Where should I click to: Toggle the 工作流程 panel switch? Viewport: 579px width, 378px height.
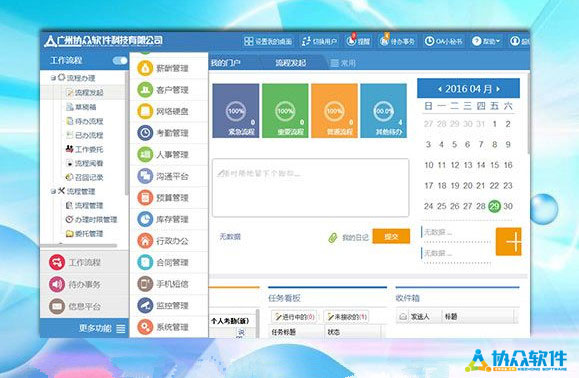coord(120,61)
